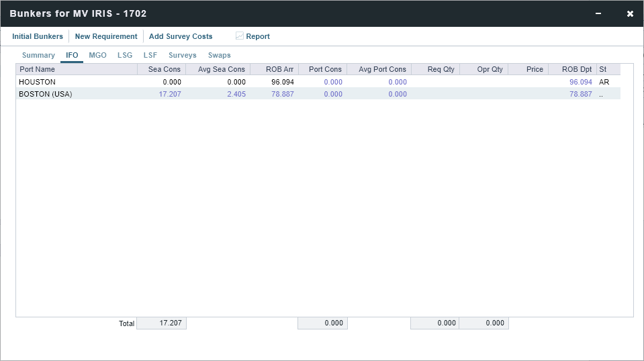The image size is (644, 361).
Task: Open the LSG tab
Action: tap(125, 55)
